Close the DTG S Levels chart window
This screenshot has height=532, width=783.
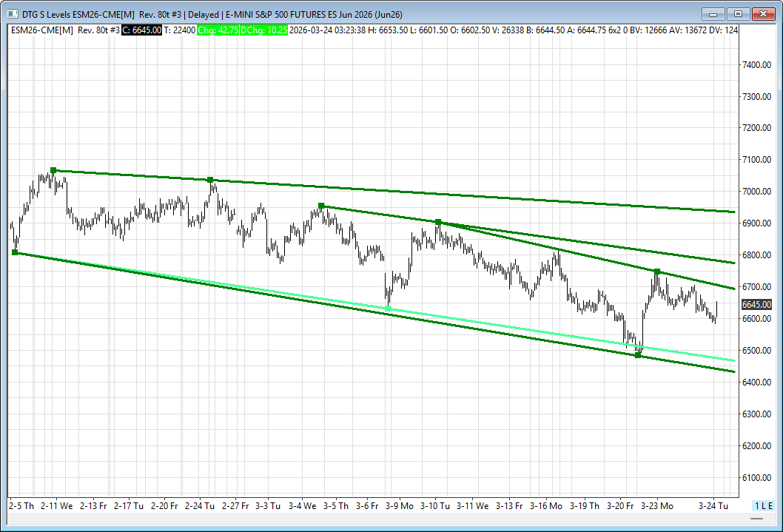(x=762, y=14)
